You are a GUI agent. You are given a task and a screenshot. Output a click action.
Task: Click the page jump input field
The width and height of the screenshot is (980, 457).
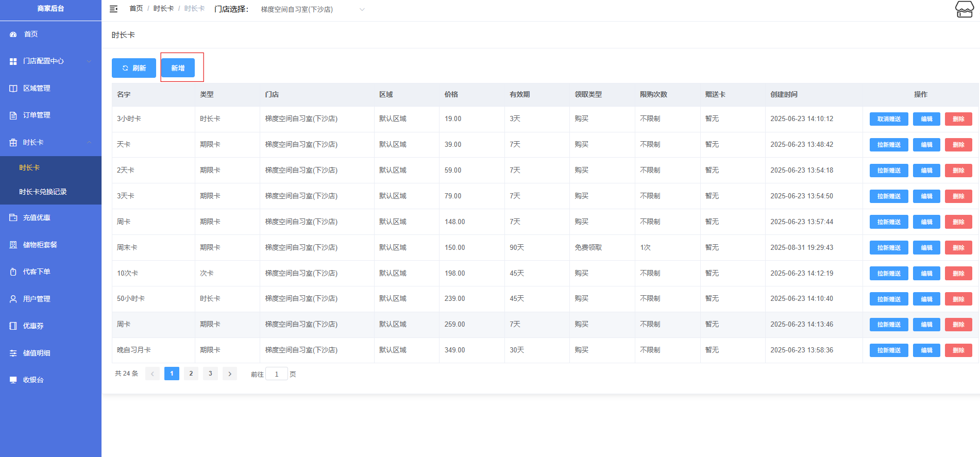click(277, 374)
